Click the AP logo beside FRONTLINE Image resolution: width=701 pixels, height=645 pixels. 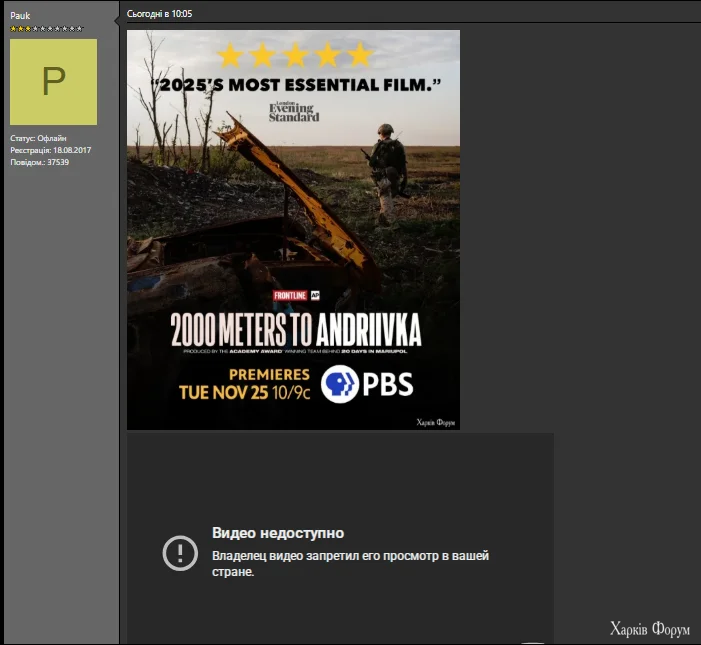tap(314, 296)
